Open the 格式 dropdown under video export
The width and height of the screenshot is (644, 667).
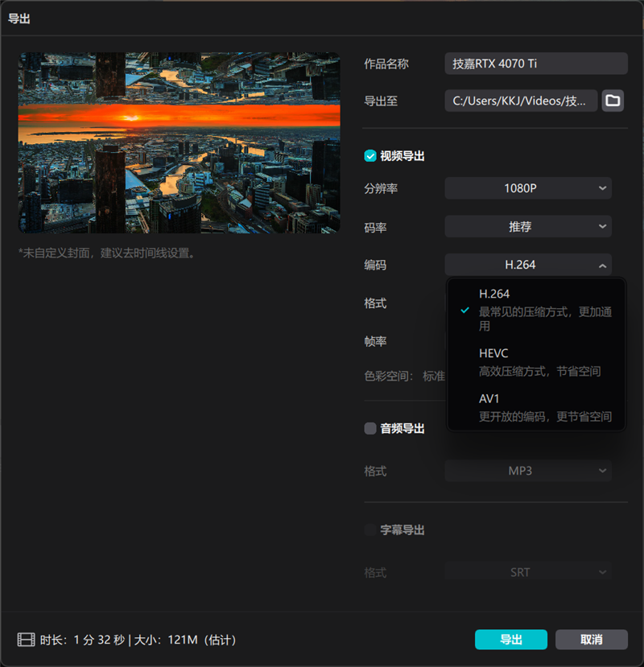[x=527, y=303]
